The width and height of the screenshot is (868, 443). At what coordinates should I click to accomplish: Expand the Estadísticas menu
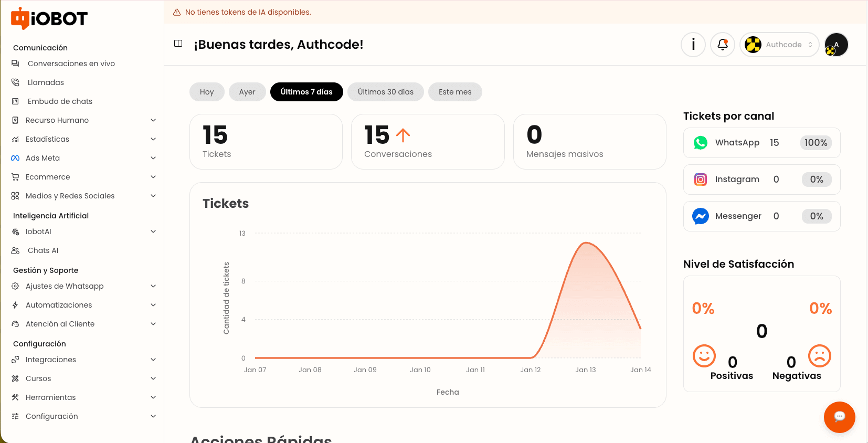(x=84, y=139)
